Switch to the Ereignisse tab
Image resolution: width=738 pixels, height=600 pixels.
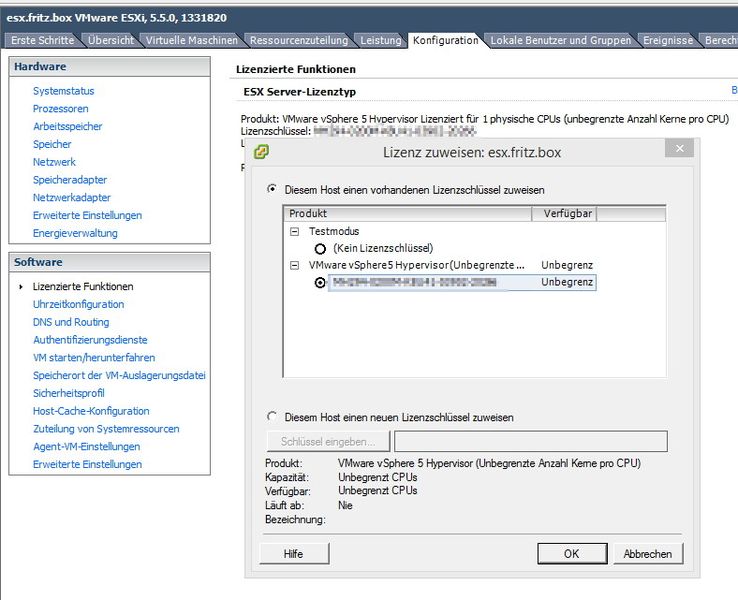click(x=668, y=40)
